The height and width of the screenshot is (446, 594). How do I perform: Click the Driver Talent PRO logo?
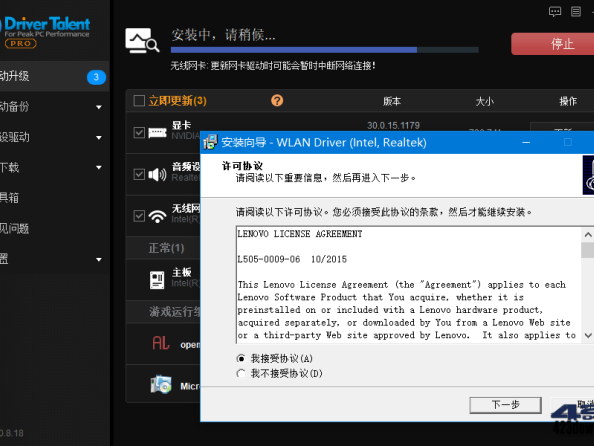pos(45,32)
